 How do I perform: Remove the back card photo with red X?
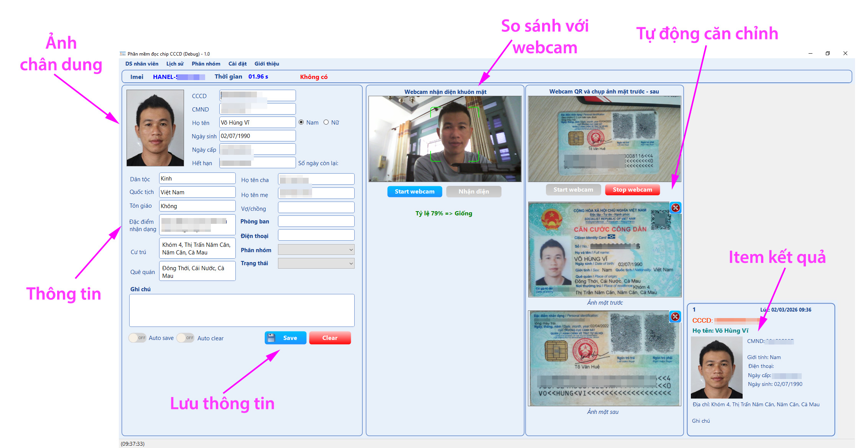tap(675, 317)
